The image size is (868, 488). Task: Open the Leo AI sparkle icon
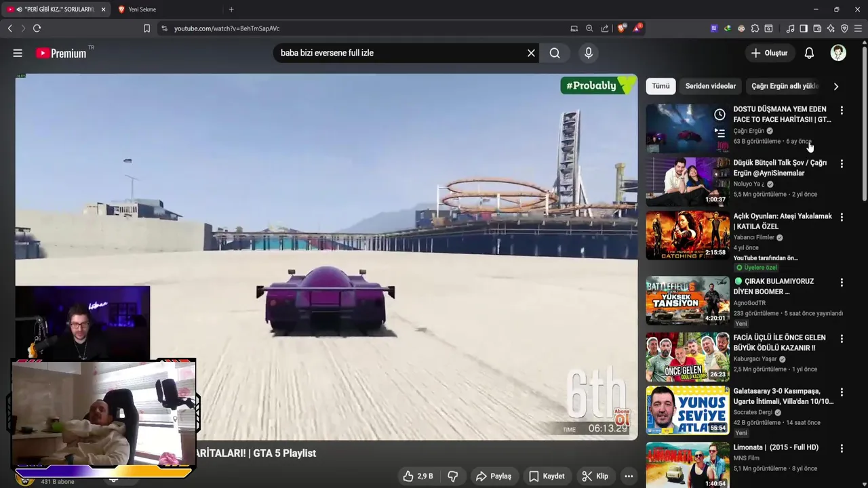(x=831, y=28)
